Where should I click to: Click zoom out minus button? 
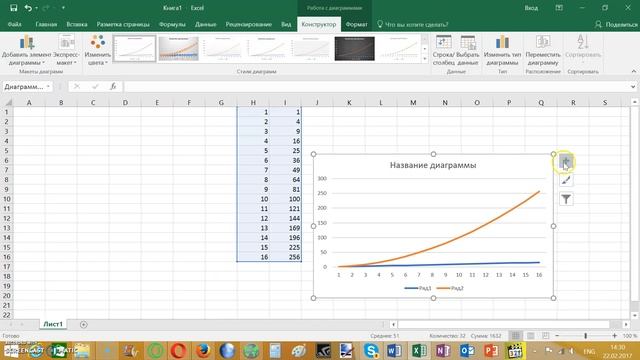(x=557, y=336)
